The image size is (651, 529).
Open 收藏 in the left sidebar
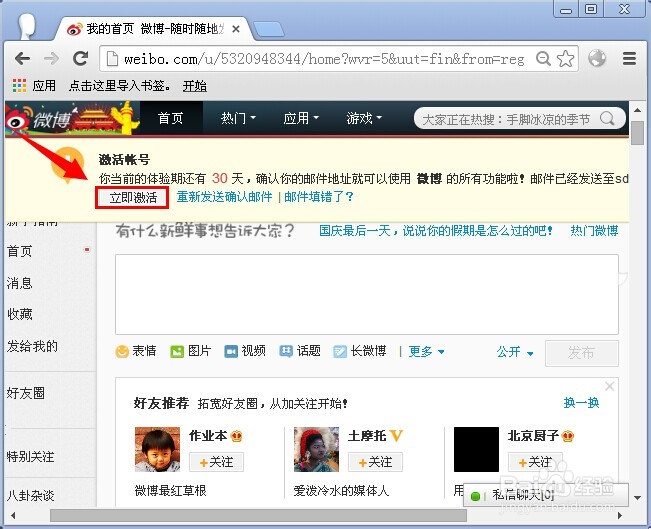coord(20,314)
